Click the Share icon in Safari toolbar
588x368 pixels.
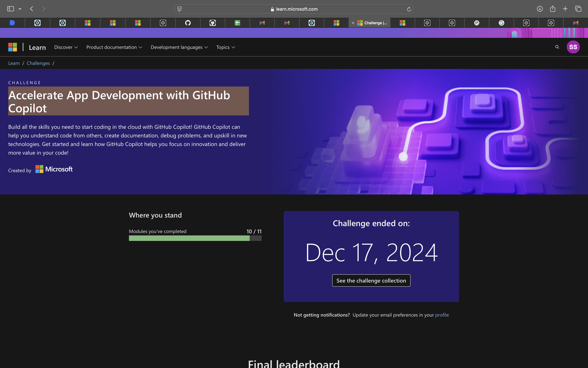pos(552,9)
